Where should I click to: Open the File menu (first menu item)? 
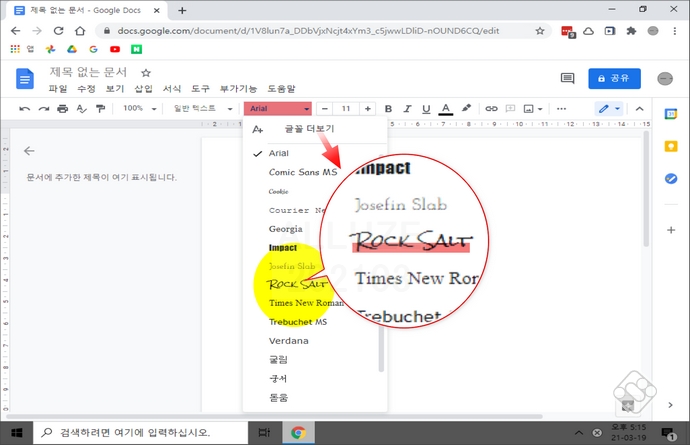pyautogui.click(x=58, y=88)
